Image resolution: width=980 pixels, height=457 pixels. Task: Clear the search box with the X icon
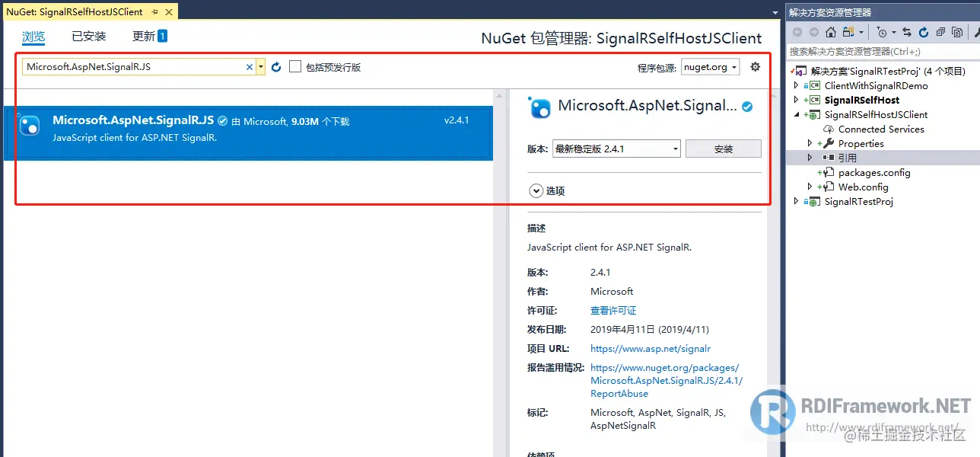click(x=249, y=66)
